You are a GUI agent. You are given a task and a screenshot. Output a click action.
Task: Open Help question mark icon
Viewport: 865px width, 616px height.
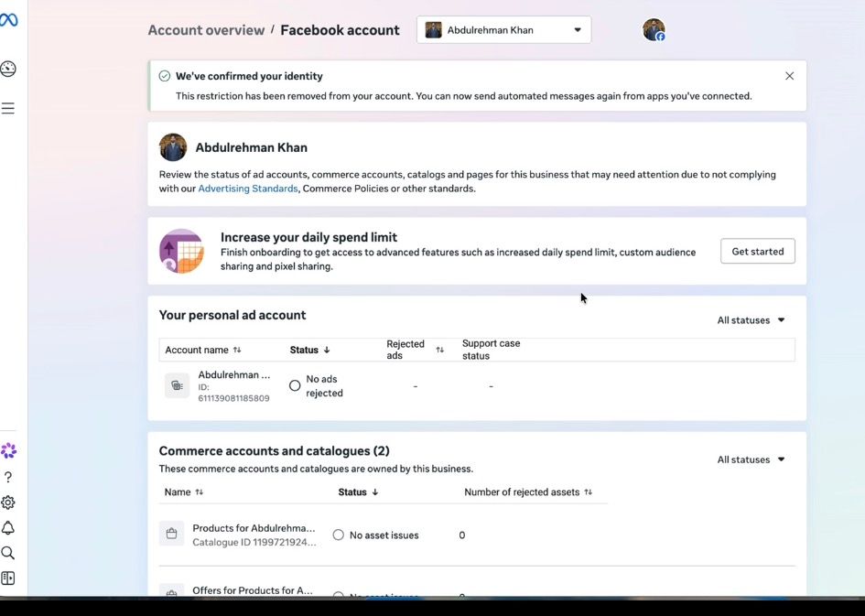(8, 477)
